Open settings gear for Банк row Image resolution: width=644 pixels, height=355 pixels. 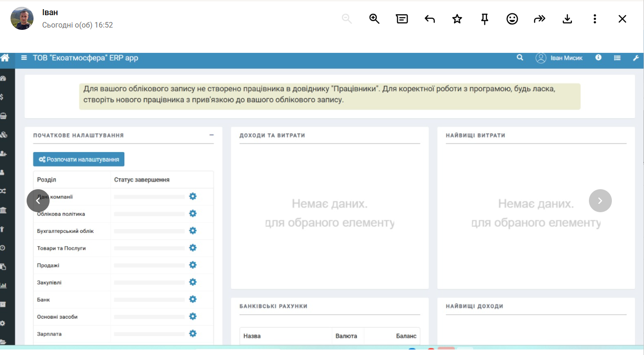coord(193,299)
